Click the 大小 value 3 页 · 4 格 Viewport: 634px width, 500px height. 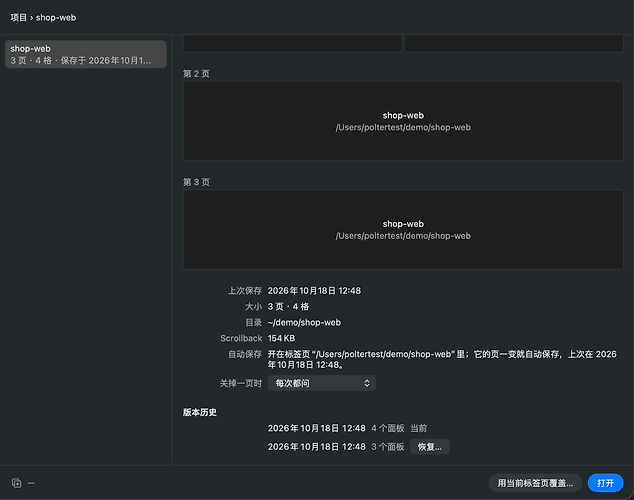click(x=288, y=306)
